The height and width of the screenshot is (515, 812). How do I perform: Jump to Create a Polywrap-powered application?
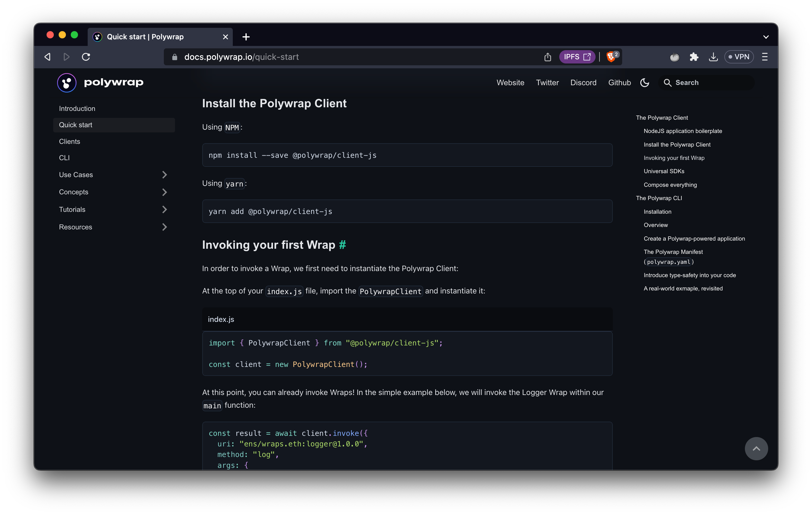(x=694, y=239)
